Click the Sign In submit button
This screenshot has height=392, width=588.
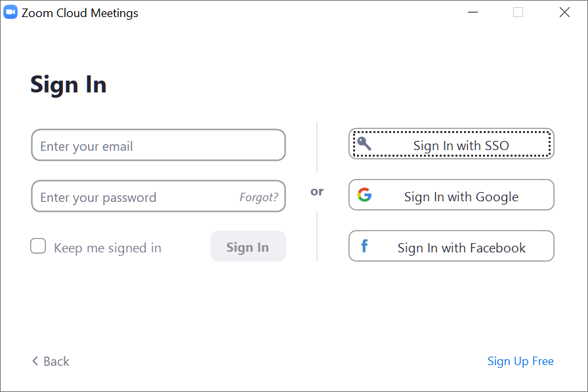pyautogui.click(x=247, y=246)
